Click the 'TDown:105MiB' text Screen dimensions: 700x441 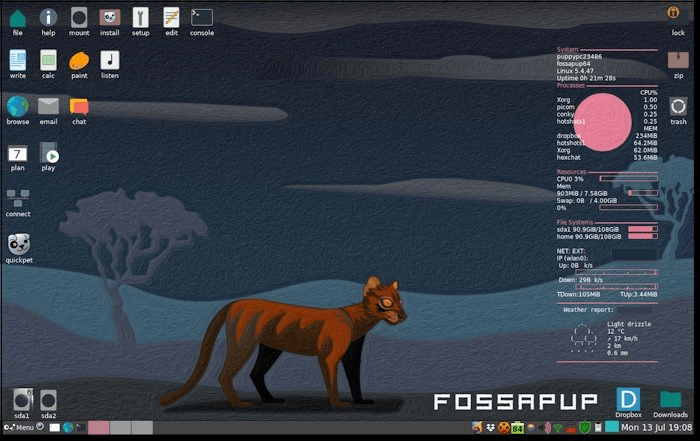pos(578,295)
